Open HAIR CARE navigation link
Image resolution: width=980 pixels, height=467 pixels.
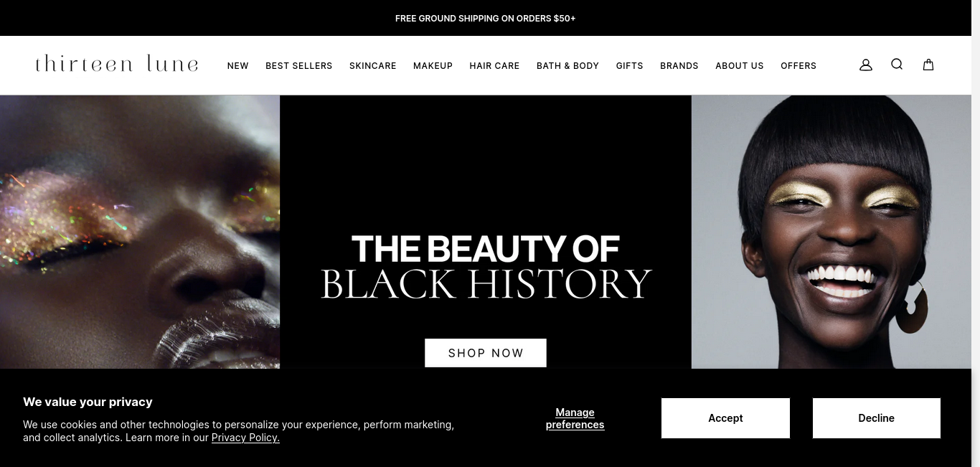point(494,66)
